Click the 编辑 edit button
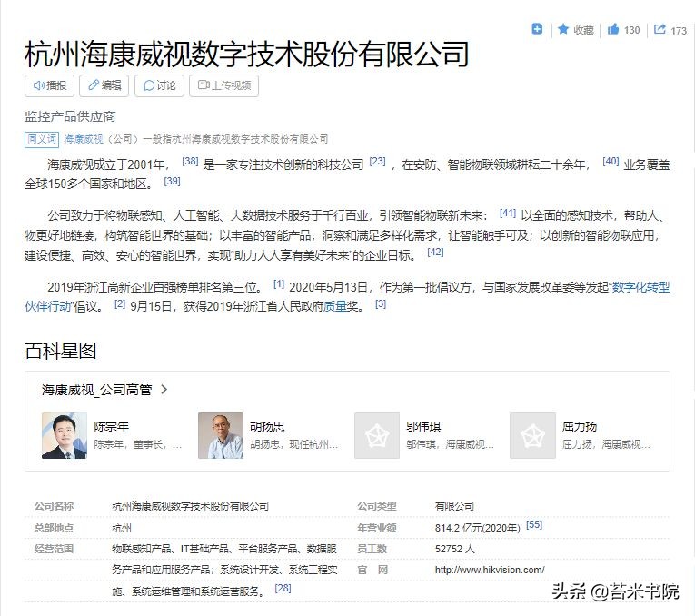Screen dimensions: 695x616 point(104,85)
